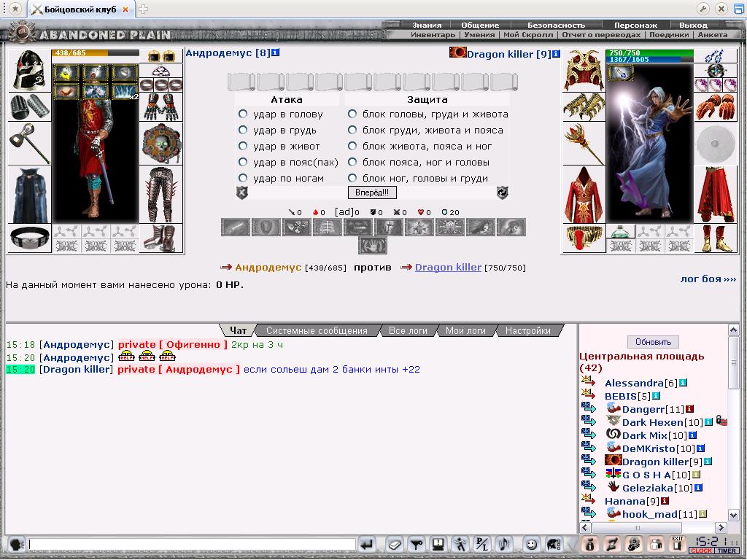Open the smiley emoticons icon

pos(531,544)
